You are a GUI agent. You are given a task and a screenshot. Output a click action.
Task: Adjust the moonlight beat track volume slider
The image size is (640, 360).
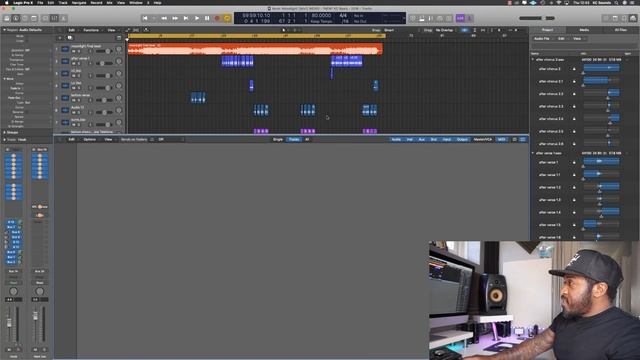(x=103, y=51)
